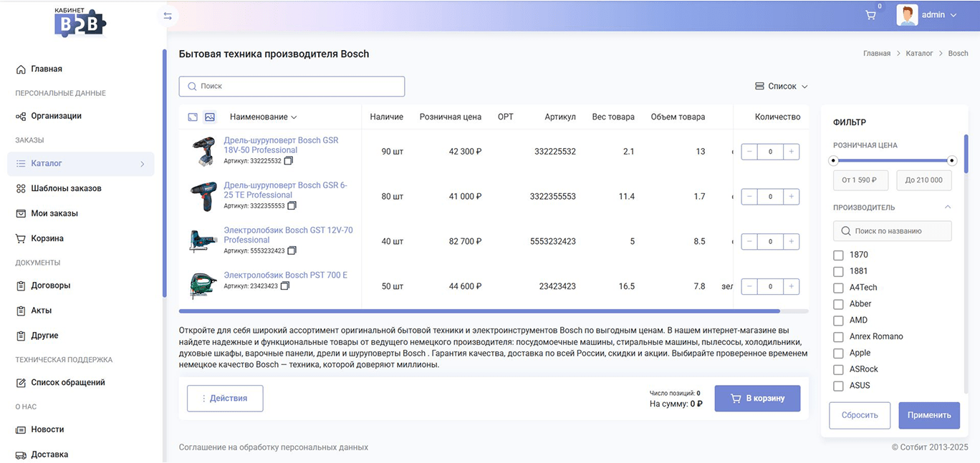Check the A4Tech manufacturer checkbox

[838, 288]
